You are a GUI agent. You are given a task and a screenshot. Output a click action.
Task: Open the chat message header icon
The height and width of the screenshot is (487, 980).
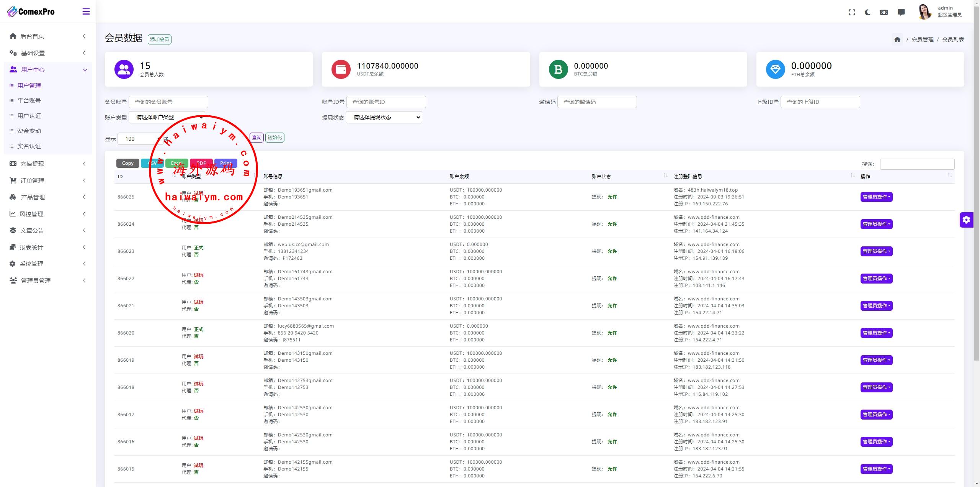901,12
